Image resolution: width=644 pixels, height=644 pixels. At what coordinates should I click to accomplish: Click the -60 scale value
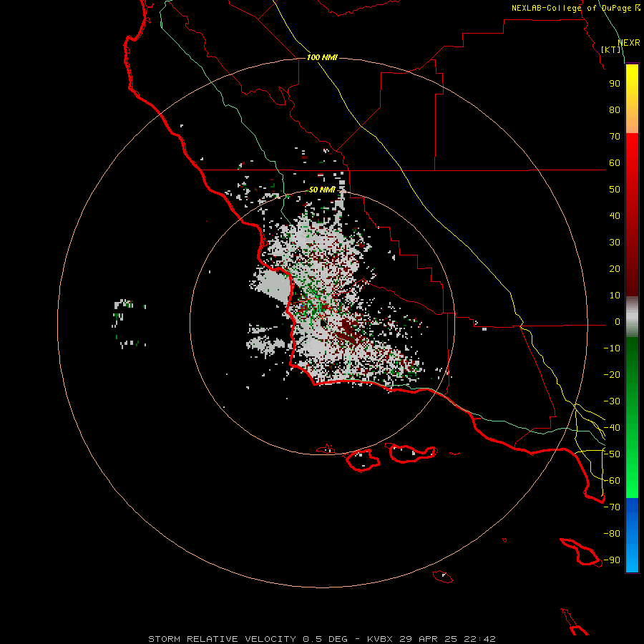[612, 481]
